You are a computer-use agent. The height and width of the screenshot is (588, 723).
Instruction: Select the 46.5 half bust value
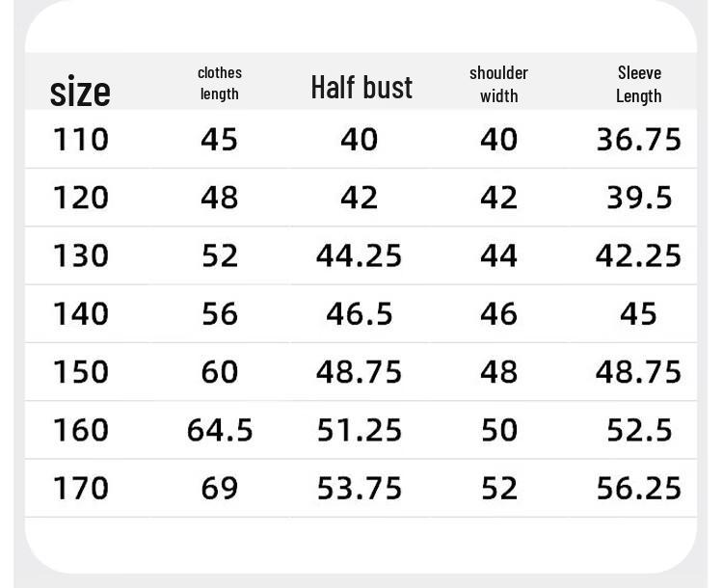(359, 313)
